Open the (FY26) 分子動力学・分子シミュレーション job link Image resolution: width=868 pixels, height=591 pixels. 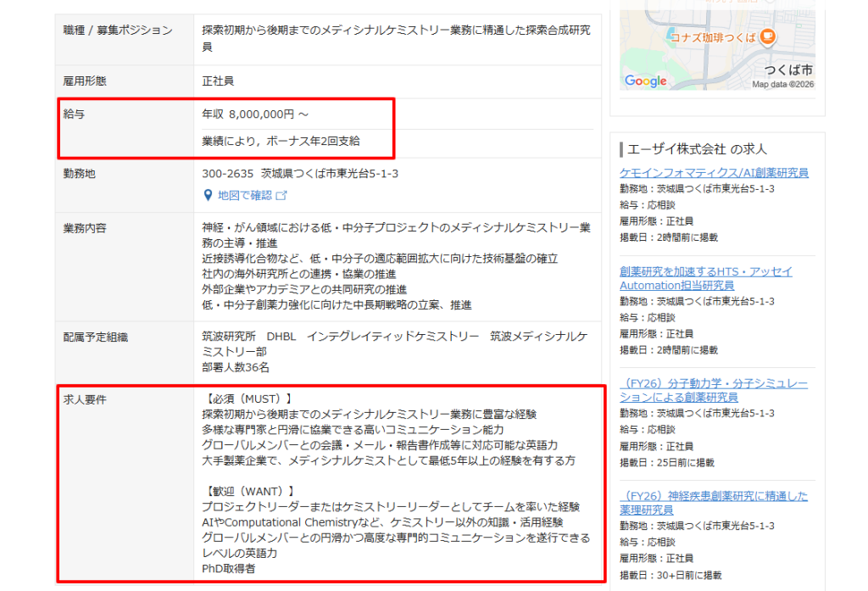[x=714, y=391]
